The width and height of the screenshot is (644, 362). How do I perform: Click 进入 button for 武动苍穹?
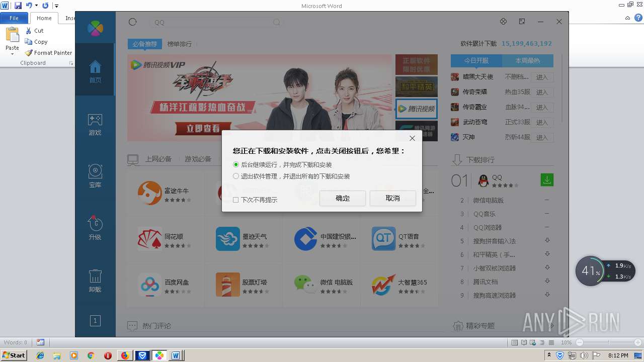(542, 122)
